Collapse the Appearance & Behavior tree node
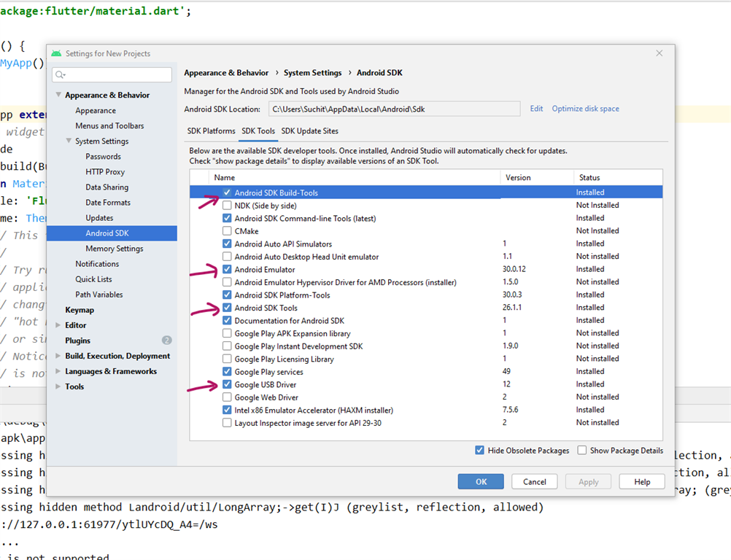The image size is (731, 560). click(58, 96)
